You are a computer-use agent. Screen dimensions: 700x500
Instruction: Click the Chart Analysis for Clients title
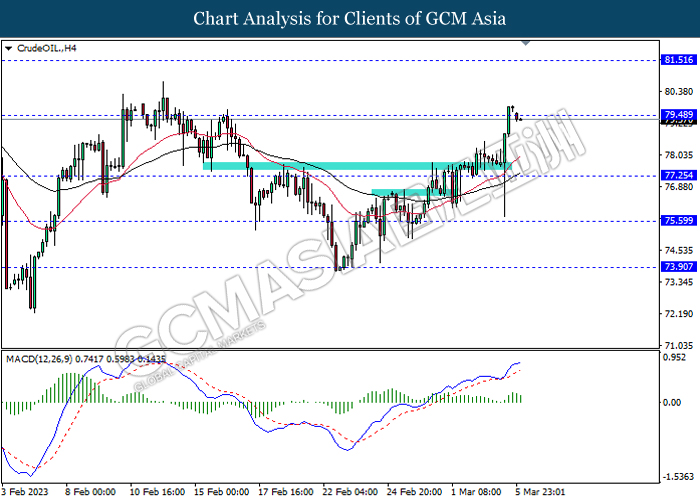click(x=350, y=18)
